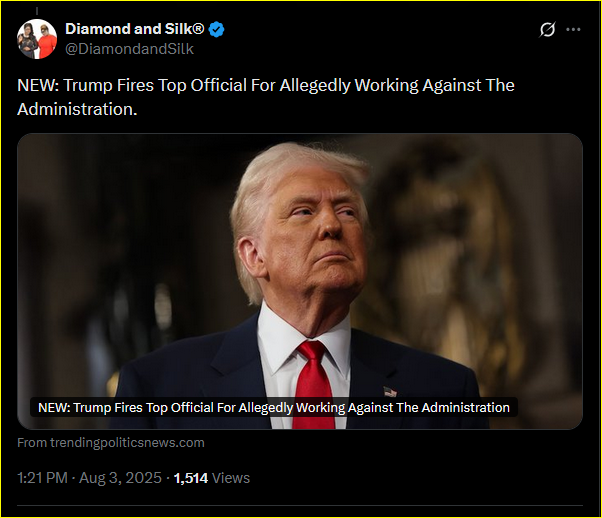Screen dimensions: 602x518
Task: Click the word 'Administration.' in the tweet body
Action: [77, 109]
